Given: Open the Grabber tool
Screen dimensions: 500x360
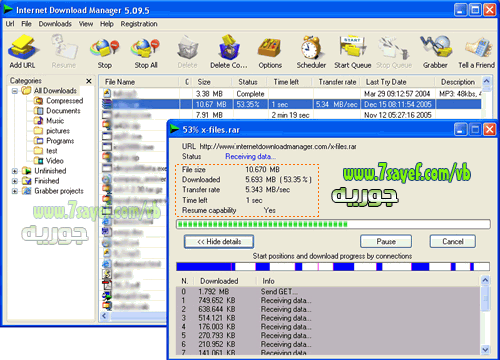Looking at the screenshot, I should coord(435,51).
